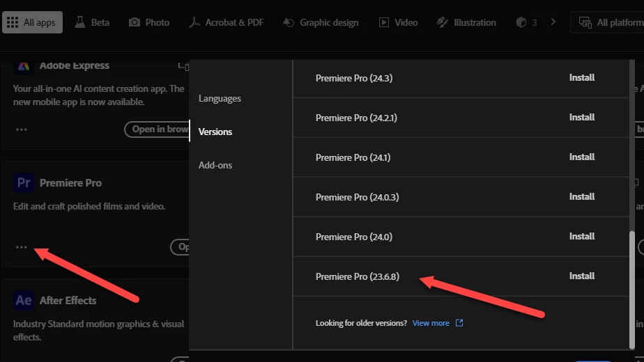Click the 3D cube category icon

521,22
